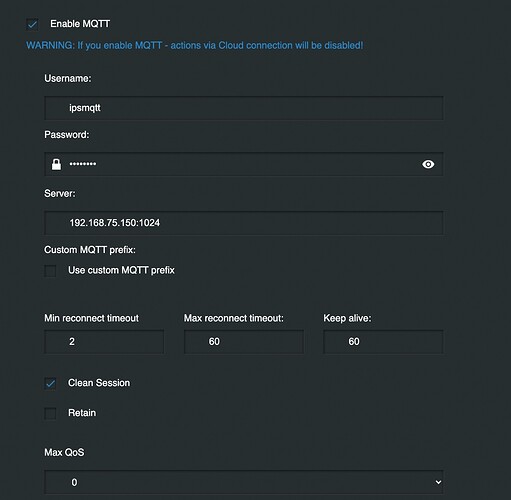
Task: Click the Clean Session label text
Action: [x=99, y=383]
